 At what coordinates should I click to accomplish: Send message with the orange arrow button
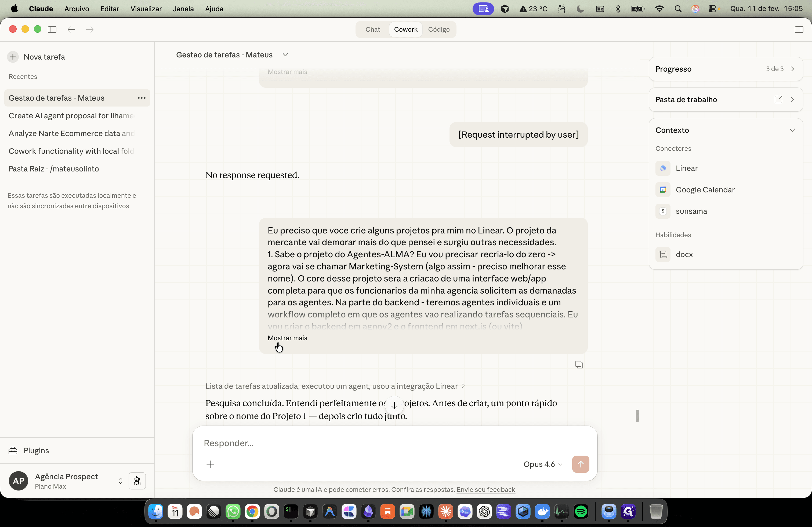tap(580, 464)
